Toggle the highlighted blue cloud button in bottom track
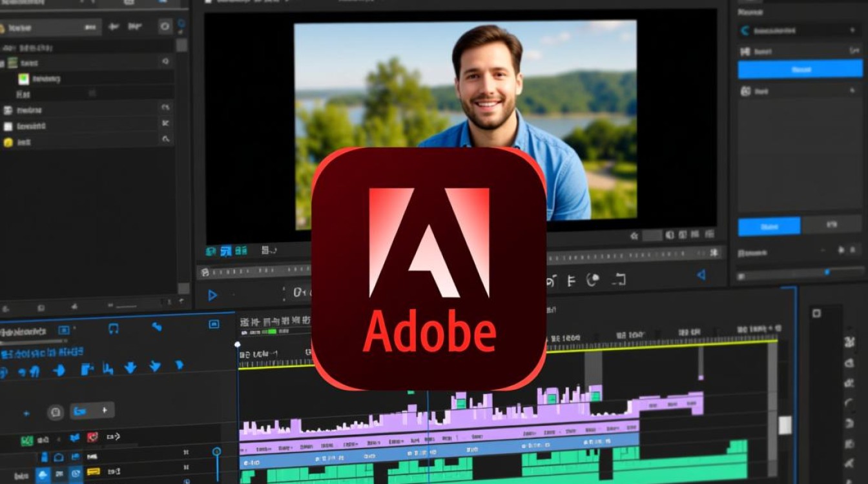Screen dimensions: 868x484 pos(43,475)
